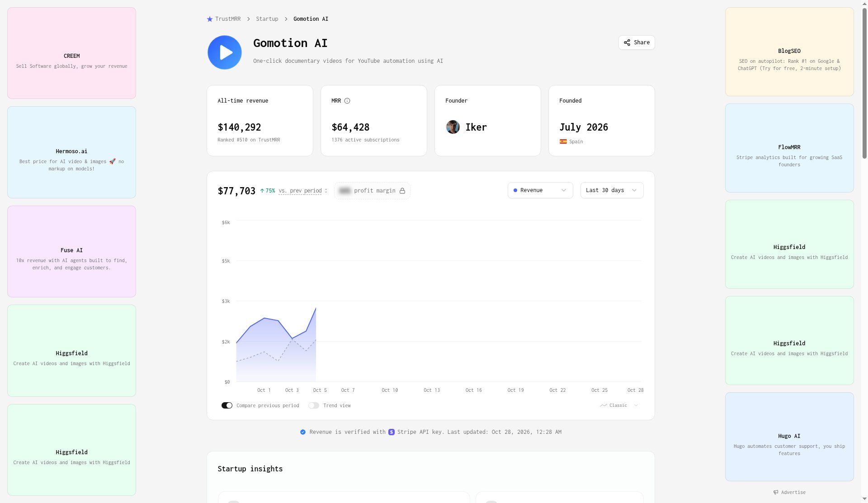The image size is (868, 503).
Task: Expand the vs. prev period selector
Action: point(303,191)
